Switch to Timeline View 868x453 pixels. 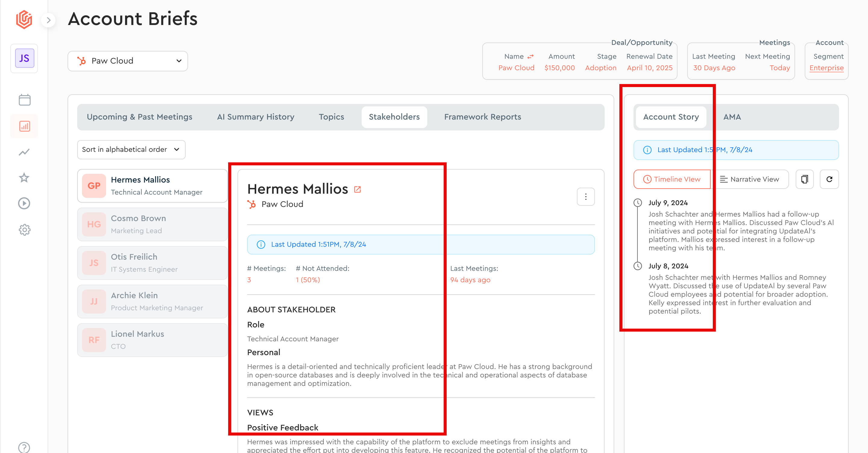pos(672,179)
